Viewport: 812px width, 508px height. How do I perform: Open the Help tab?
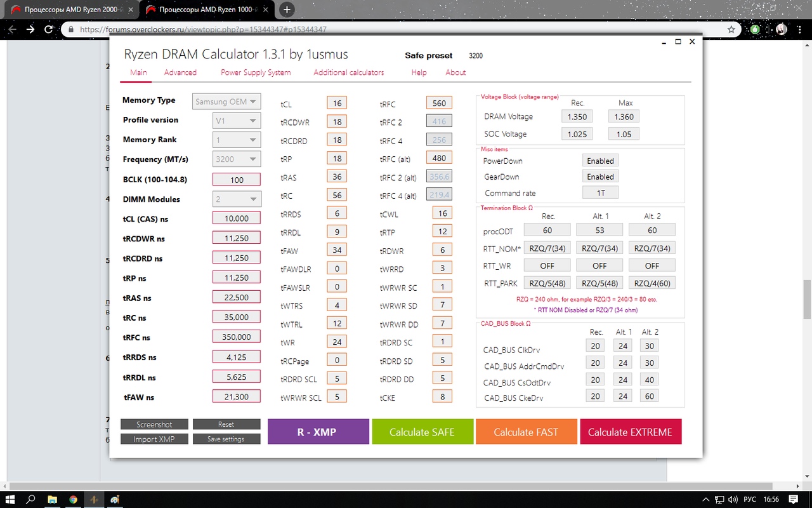pyautogui.click(x=419, y=72)
